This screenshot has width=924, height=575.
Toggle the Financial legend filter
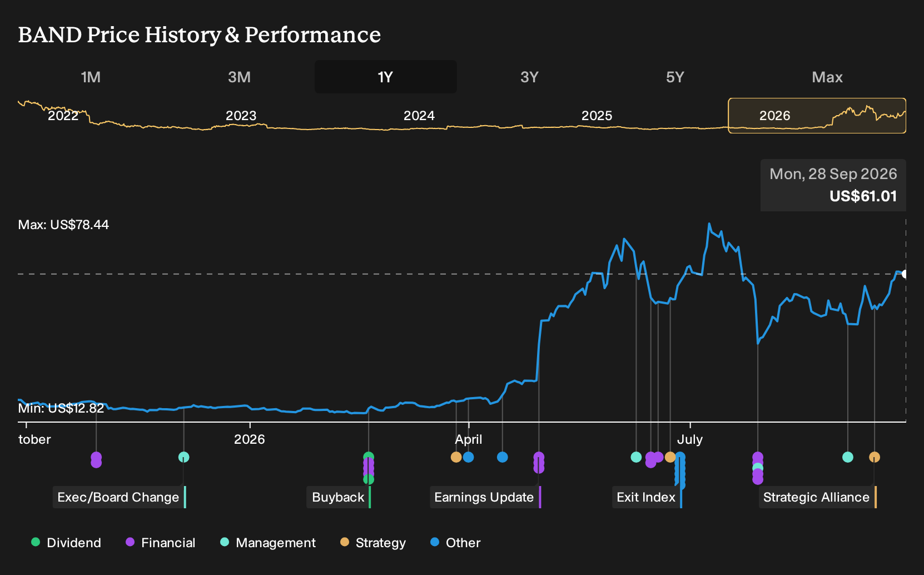161,542
